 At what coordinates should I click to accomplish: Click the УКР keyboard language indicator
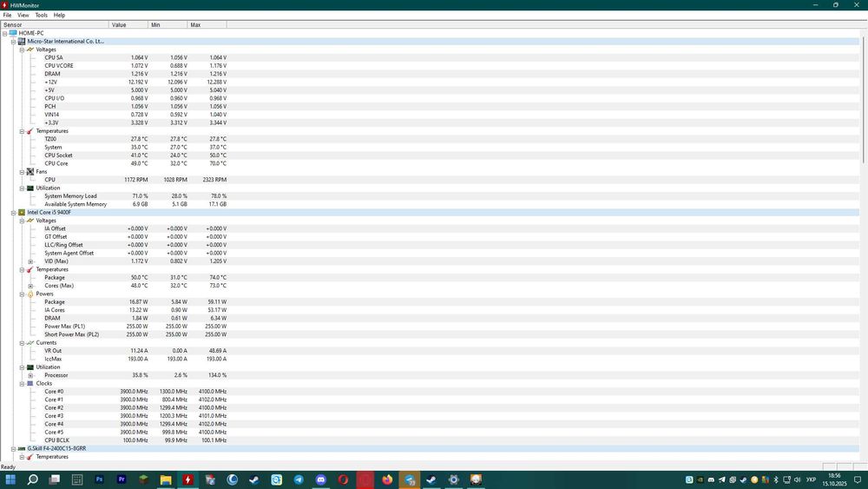pos(812,479)
